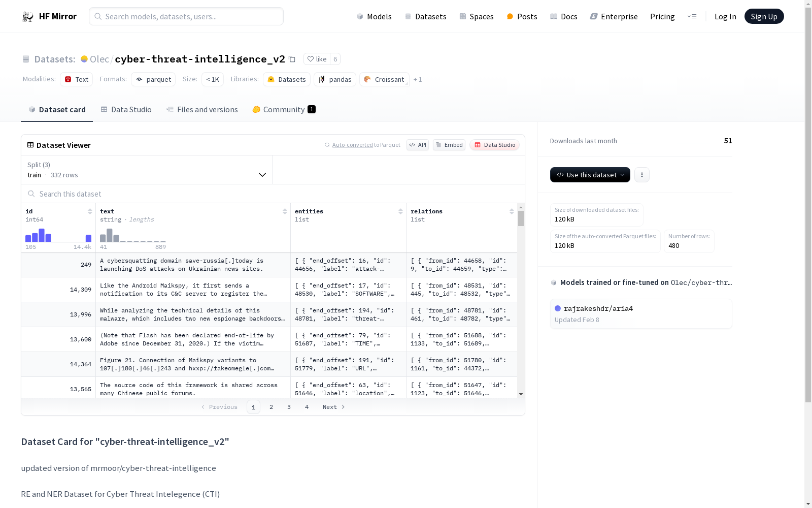
Task: Go to page 4 of the dataset viewer
Action: click(x=307, y=407)
